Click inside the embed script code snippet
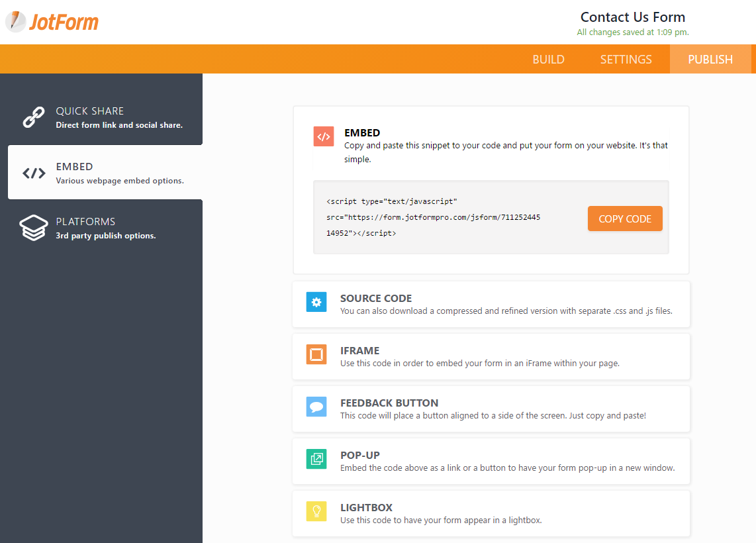 click(x=434, y=217)
